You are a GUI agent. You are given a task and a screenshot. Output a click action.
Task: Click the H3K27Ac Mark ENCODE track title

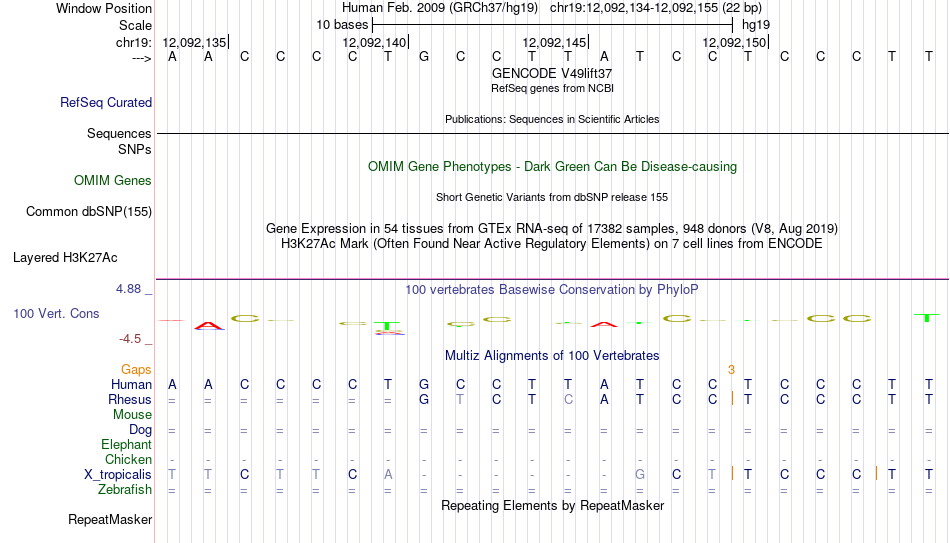552,244
